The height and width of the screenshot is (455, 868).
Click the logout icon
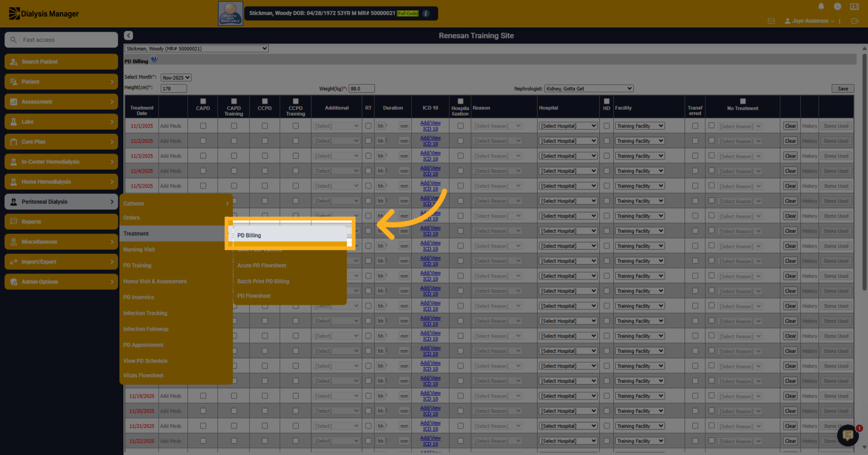[x=855, y=21]
